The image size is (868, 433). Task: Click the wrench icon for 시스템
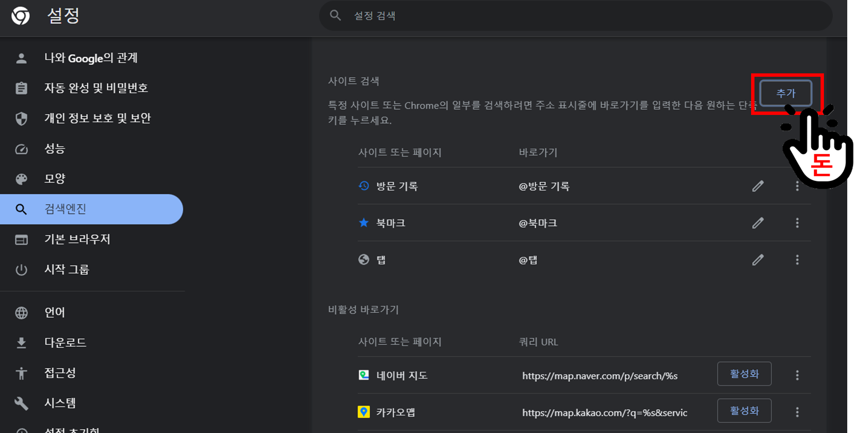click(x=21, y=403)
